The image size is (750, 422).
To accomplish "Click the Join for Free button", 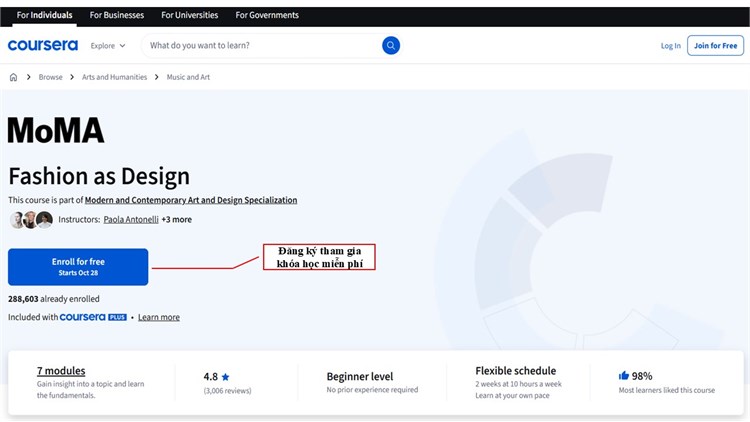I will point(715,45).
